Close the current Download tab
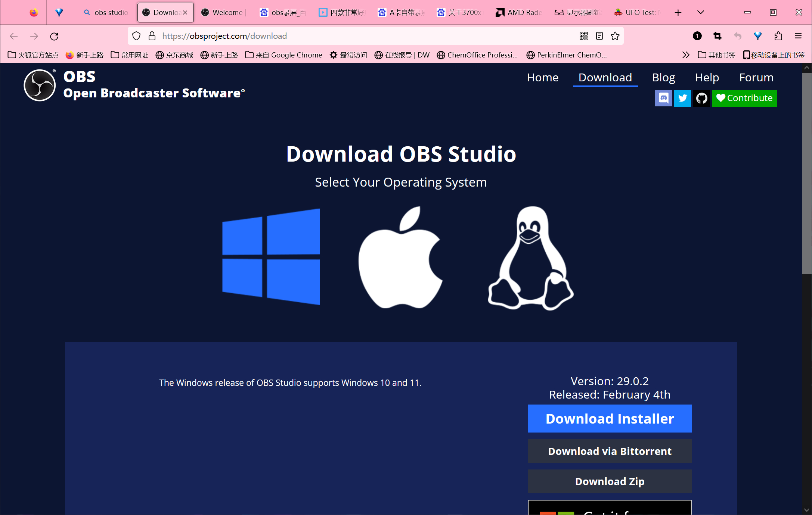The image size is (812, 515). pyautogui.click(x=185, y=13)
